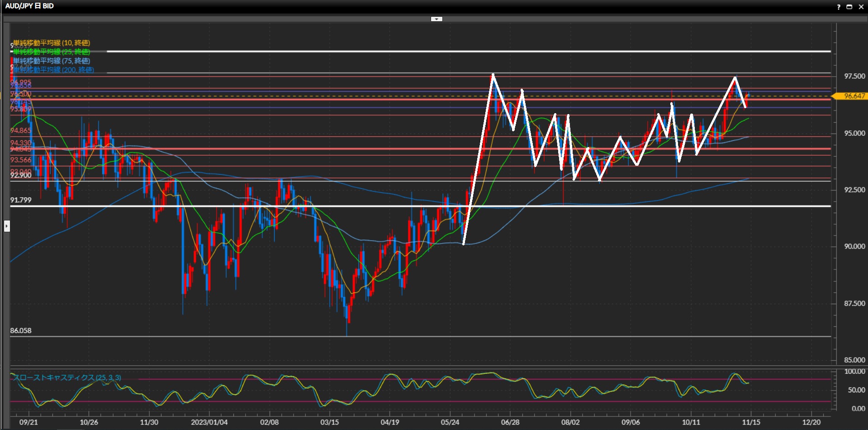Click the AUD/JPY window title text

tap(29, 6)
